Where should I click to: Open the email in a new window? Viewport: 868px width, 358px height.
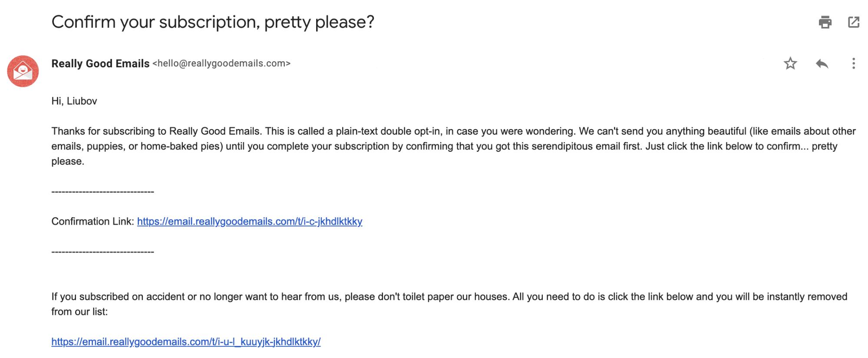[x=854, y=22]
